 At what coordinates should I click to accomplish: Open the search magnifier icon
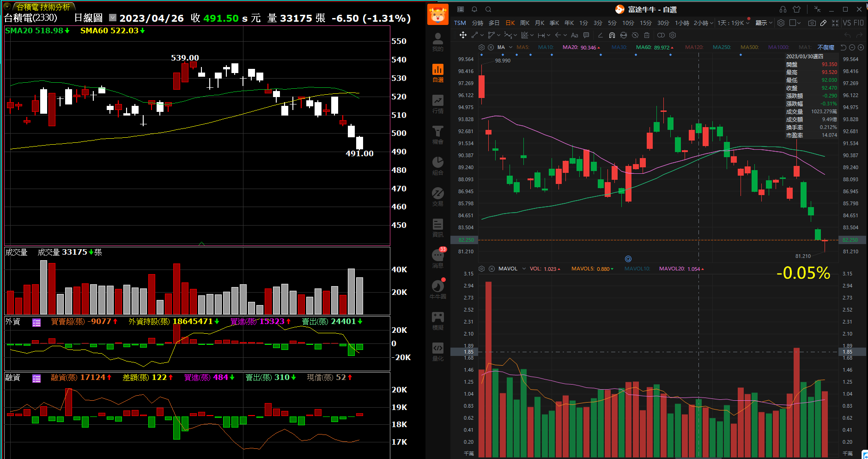488,9
